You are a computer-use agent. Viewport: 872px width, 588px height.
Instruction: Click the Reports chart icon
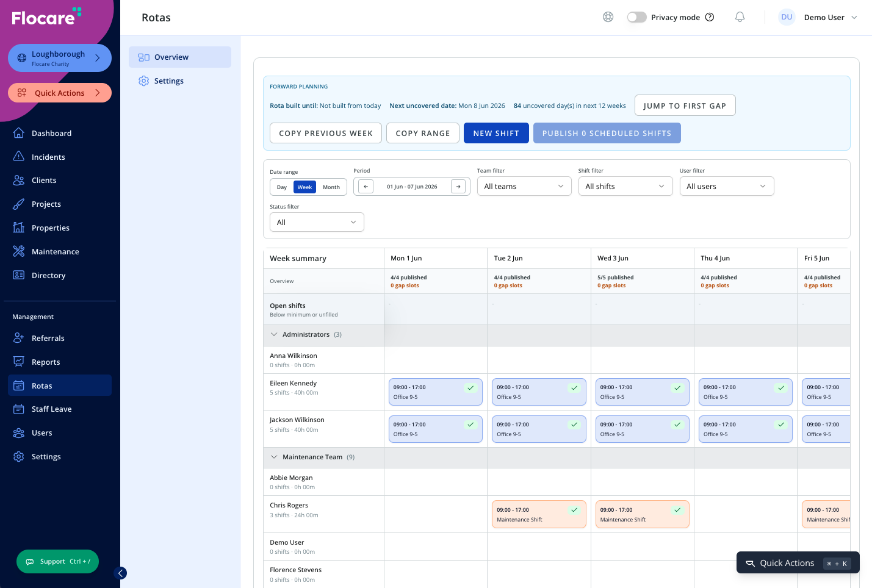19,362
